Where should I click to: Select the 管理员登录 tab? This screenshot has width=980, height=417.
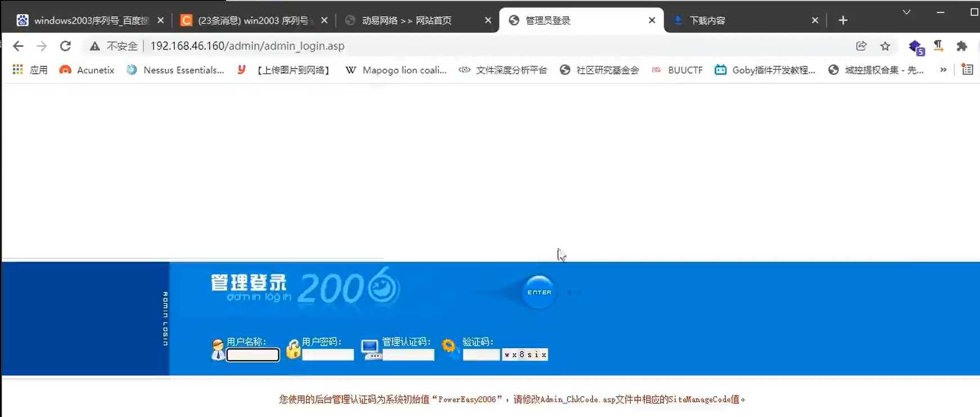(x=581, y=20)
